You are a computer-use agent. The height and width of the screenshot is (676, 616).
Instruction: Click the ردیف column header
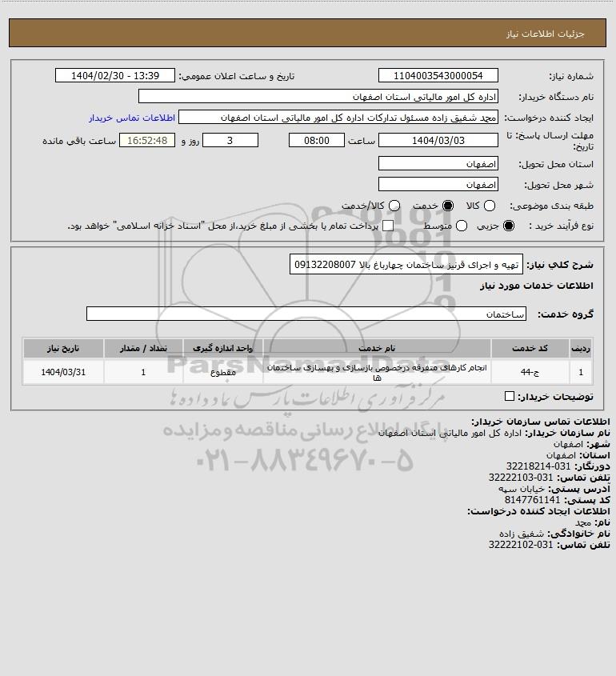(x=581, y=348)
